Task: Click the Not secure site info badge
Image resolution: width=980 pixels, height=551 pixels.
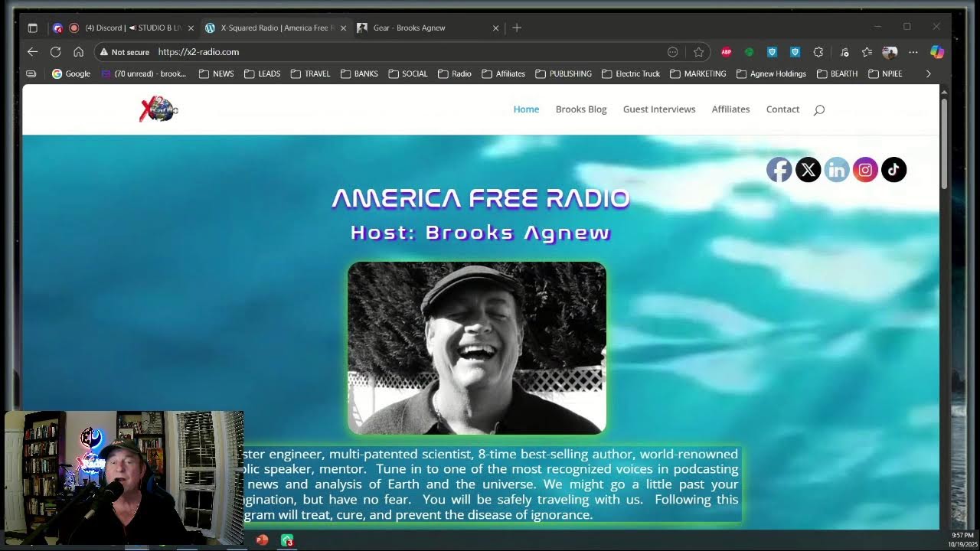Action: 124,52
